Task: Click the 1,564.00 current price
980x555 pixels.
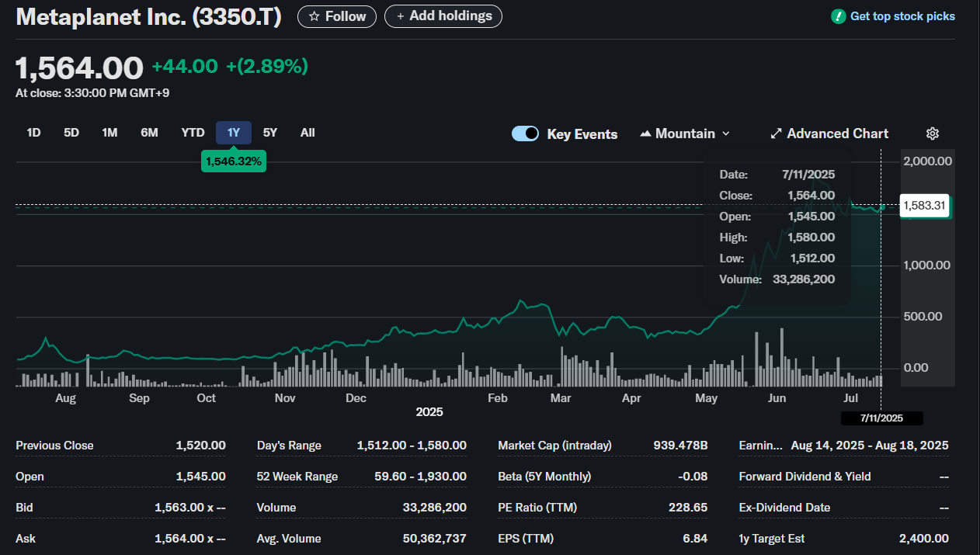Action: point(79,68)
